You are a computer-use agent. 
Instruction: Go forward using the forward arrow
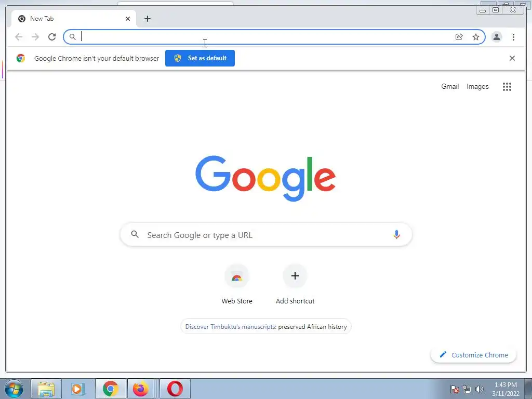(x=35, y=37)
